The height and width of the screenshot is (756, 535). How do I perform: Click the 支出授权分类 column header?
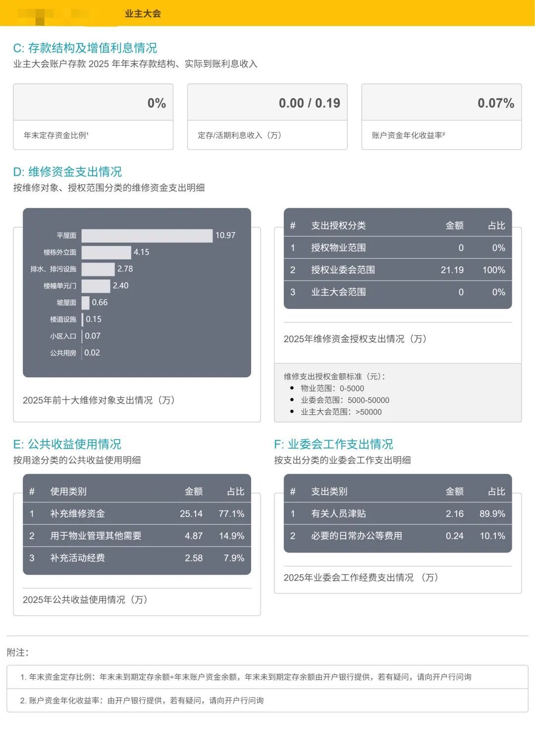pyautogui.click(x=338, y=226)
